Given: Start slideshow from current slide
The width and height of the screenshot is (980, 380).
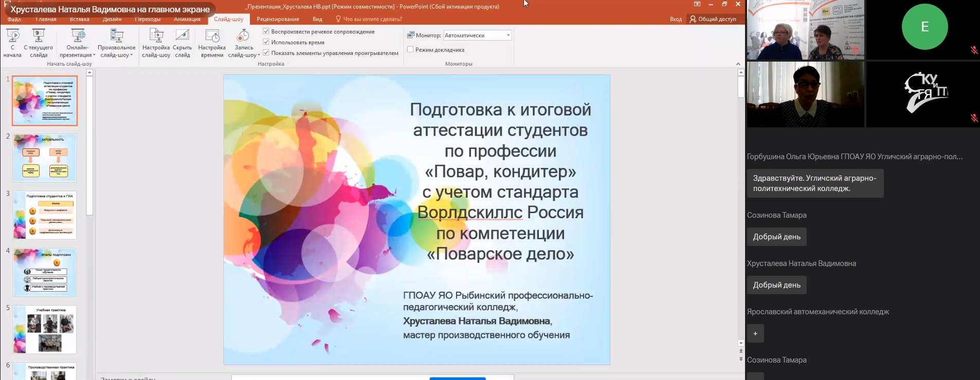Looking at the screenshot, I should (x=38, y=43).
